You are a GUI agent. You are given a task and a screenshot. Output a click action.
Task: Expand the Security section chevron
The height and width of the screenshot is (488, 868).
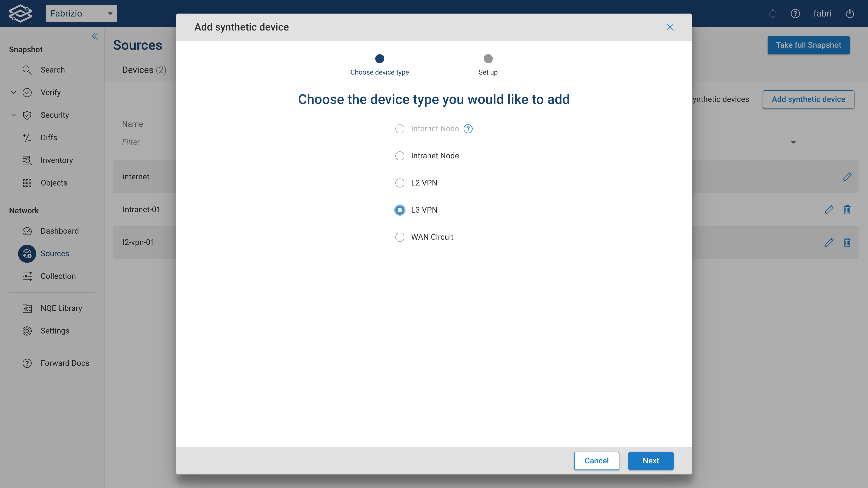(x=14, y=115)
